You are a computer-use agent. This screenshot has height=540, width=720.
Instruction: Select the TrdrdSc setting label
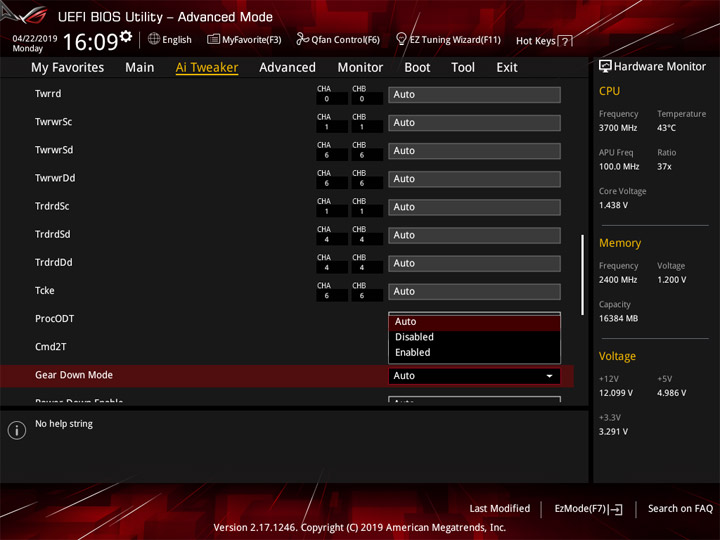pos(52,206)
